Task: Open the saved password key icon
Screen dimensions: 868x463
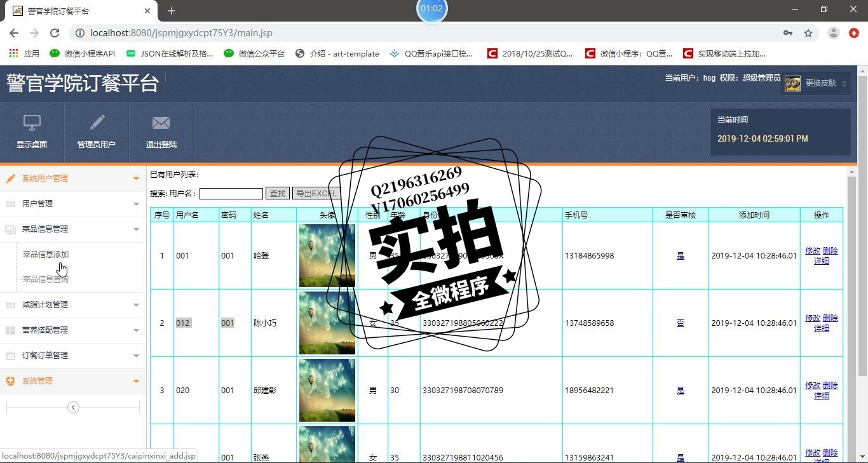Action: pos(788,33)
